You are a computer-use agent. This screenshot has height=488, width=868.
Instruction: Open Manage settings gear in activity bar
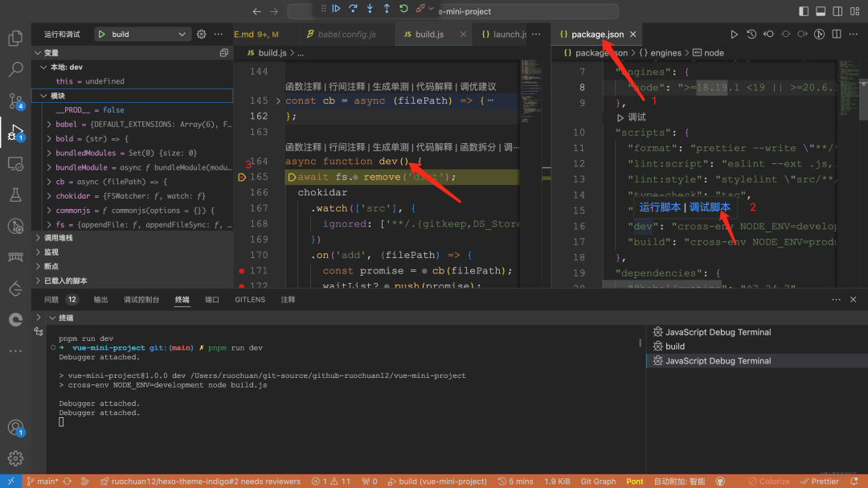15,458
